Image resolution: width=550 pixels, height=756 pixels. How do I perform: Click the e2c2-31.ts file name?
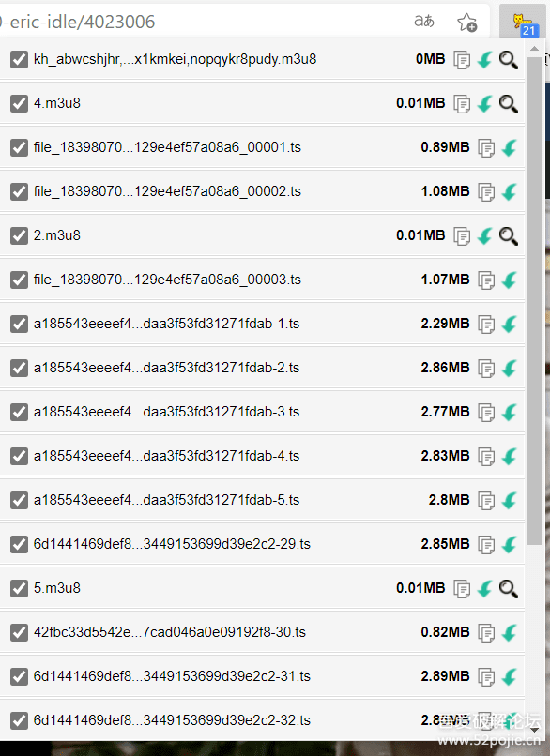pos(172,676)
